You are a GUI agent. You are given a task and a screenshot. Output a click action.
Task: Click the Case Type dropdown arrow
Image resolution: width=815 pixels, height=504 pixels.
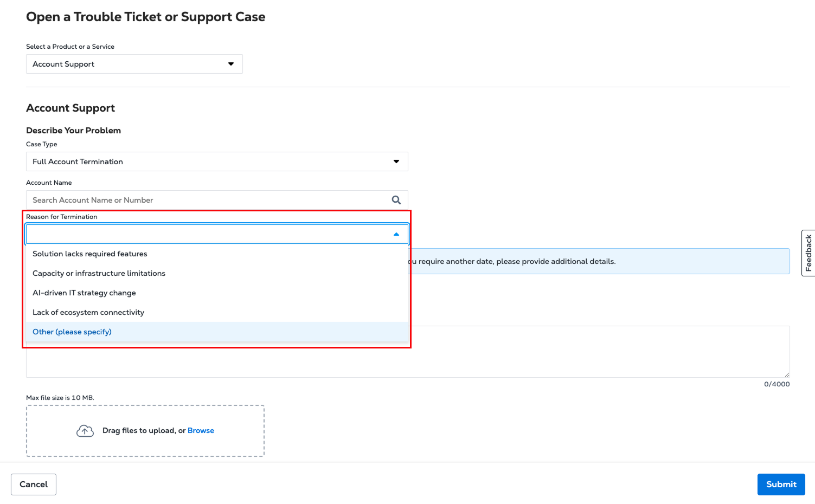click(396, 161)
